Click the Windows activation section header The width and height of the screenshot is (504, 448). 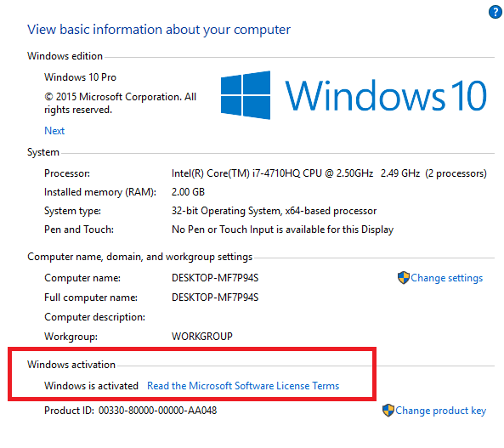point(71,365)
